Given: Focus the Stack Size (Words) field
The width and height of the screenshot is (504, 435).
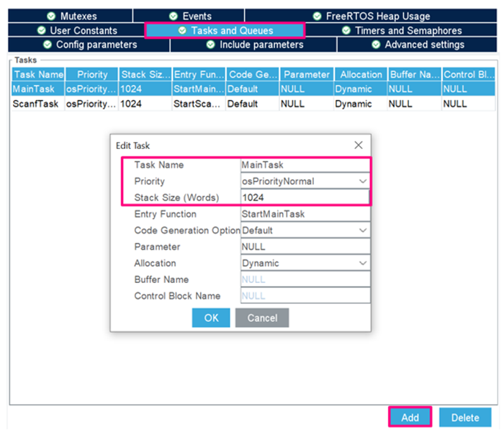Looking at the screenshot, I should [304, 197].
